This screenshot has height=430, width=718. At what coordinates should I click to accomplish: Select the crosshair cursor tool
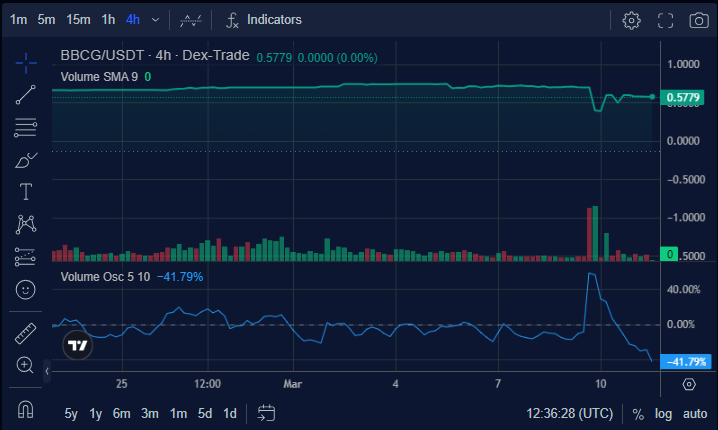pos(26,63)
